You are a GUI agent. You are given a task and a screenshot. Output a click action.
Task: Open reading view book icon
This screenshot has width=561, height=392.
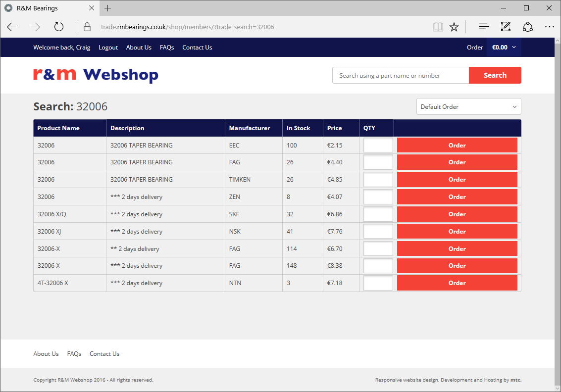coord(438,27)
